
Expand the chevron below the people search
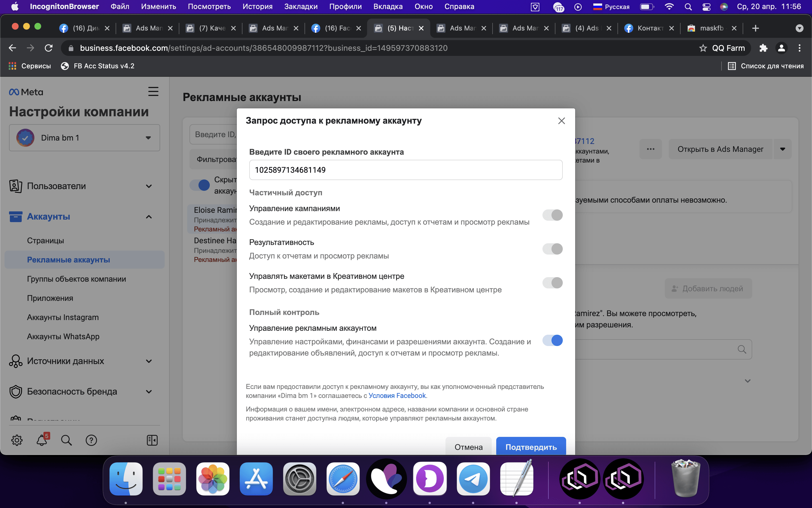pyautogui.click(x=748, y=381)
